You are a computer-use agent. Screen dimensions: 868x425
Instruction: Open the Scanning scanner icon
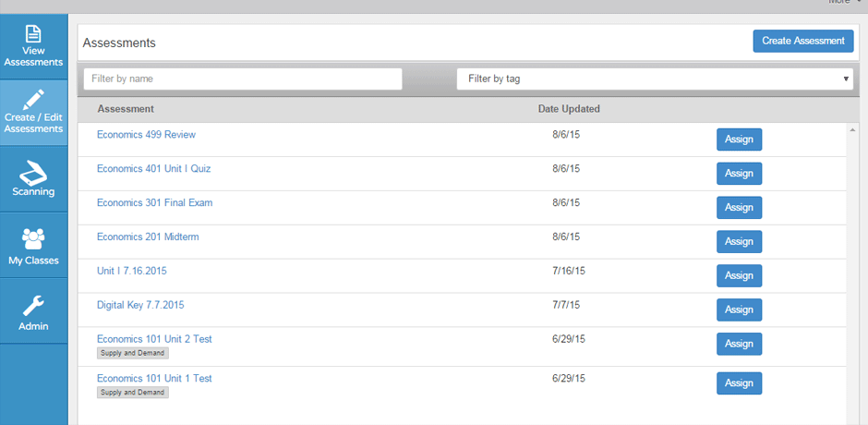tap(34, 173)
